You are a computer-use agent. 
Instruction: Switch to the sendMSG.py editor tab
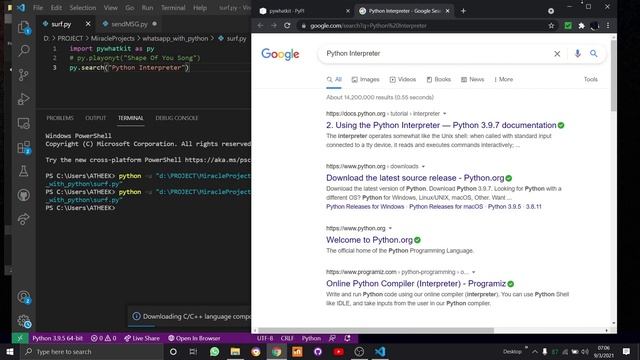coord(129,24)
